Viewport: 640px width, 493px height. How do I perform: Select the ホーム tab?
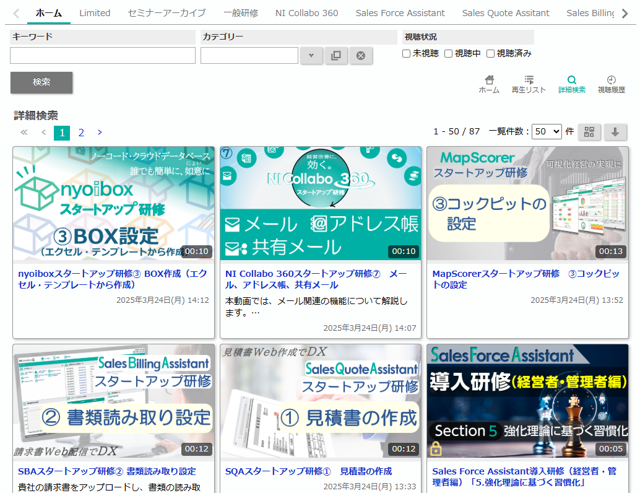pos(49,13)
